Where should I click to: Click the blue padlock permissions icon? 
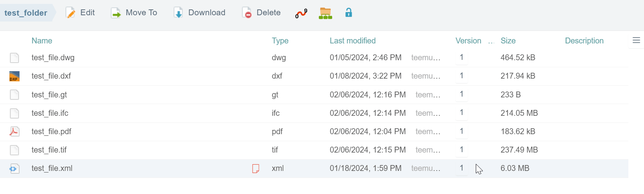click(x=349, y=13)
